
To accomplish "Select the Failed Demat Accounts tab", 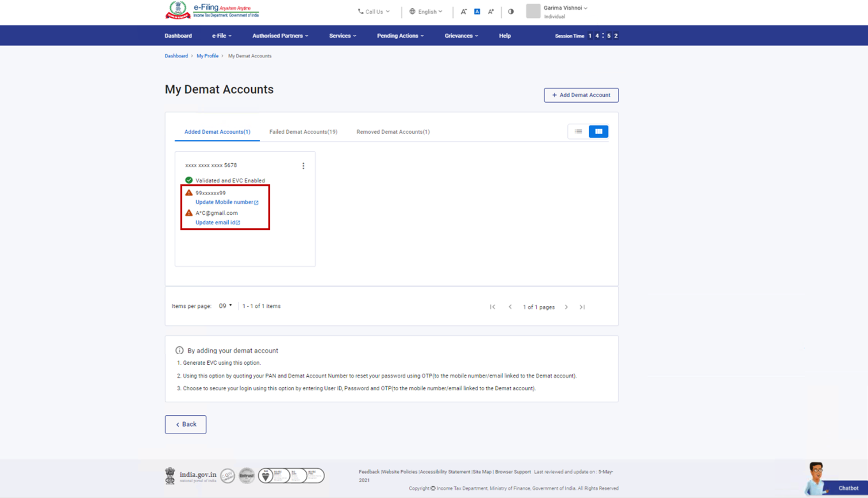I will pos(303,131).
